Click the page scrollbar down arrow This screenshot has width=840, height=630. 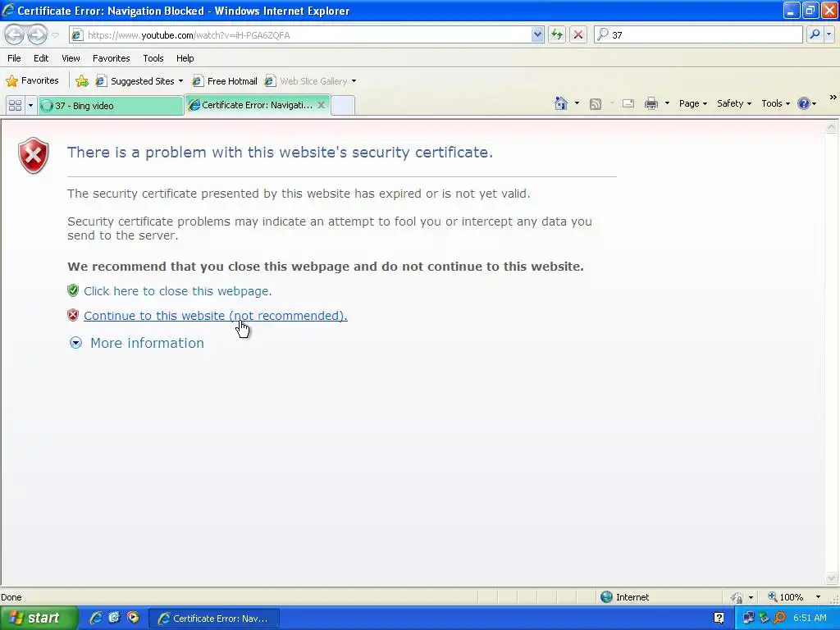[x=832, y=578]
